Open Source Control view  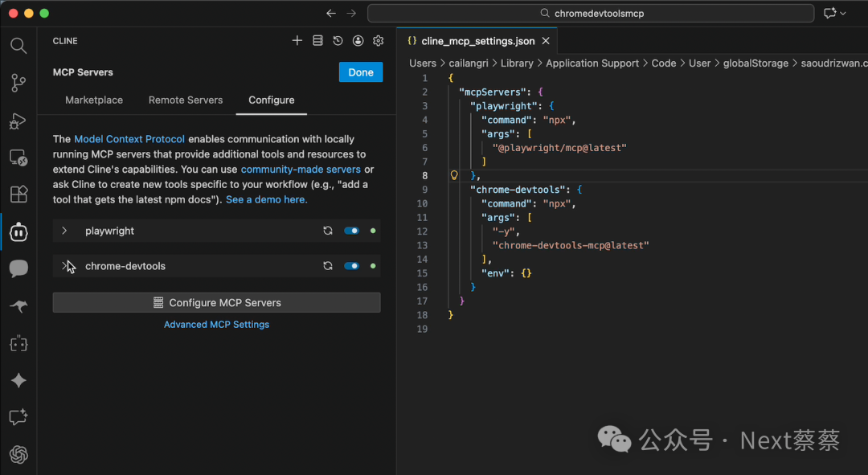click(x=18, y=83)
